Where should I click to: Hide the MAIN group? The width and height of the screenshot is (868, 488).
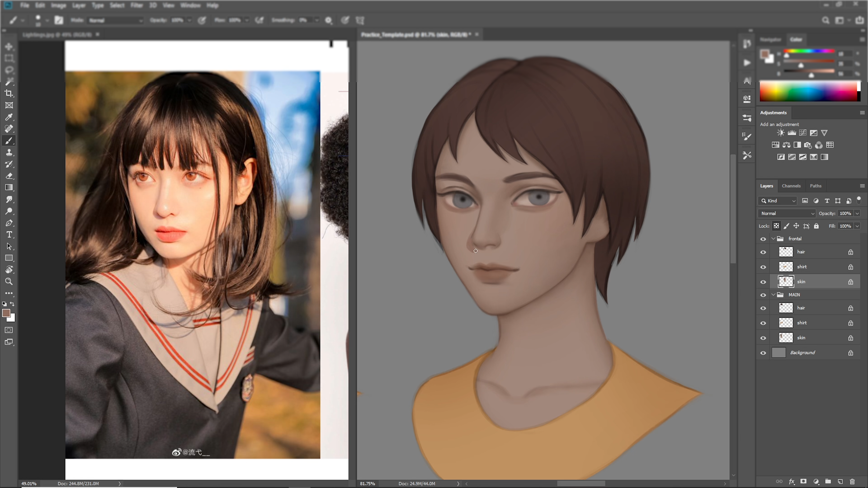pos(763,295)
